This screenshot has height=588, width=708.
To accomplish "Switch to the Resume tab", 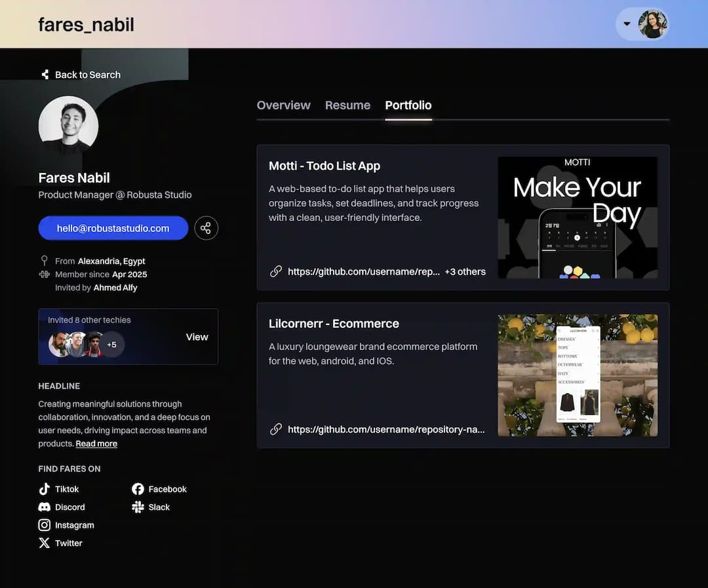I will pos(347,106).
